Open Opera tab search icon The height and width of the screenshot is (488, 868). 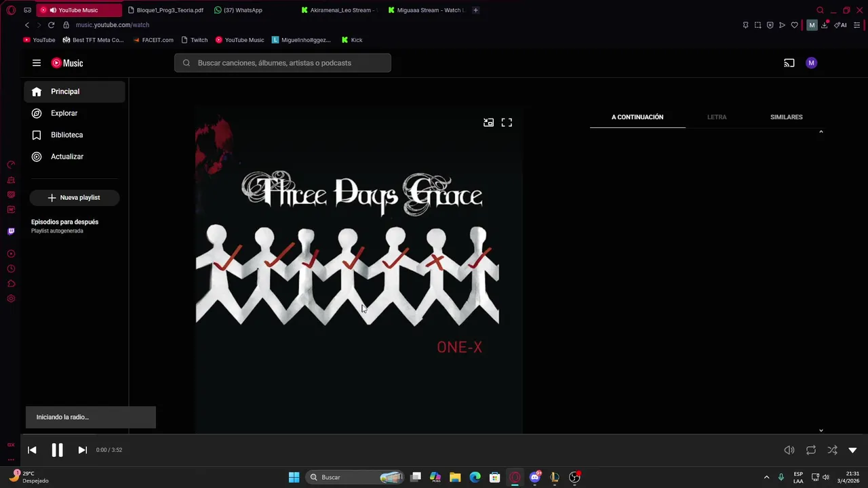click(x=820, y=10)
